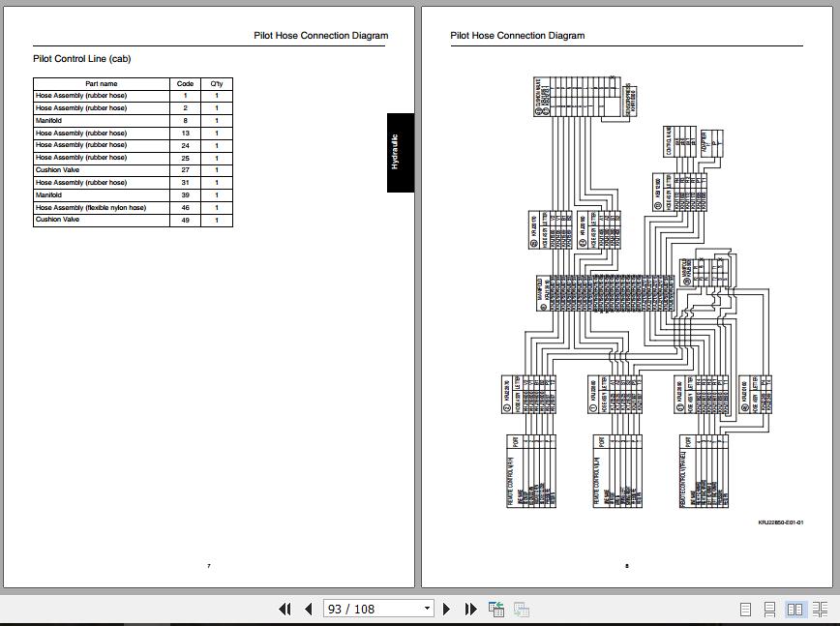Click the Part name column header
This screenshot has height=626, width=840.
pyautogui.click(x=102, y=84)
